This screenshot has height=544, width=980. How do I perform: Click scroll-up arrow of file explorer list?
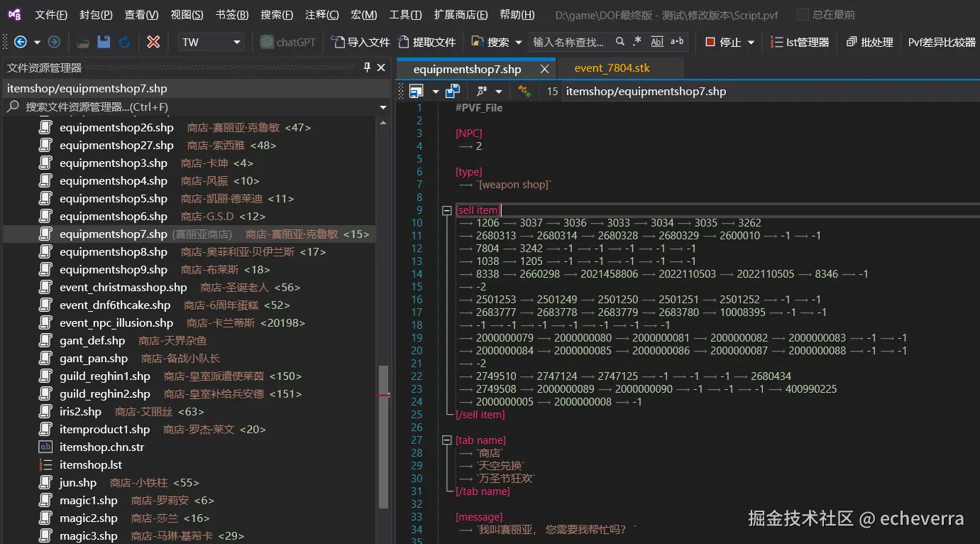point(383,122)
